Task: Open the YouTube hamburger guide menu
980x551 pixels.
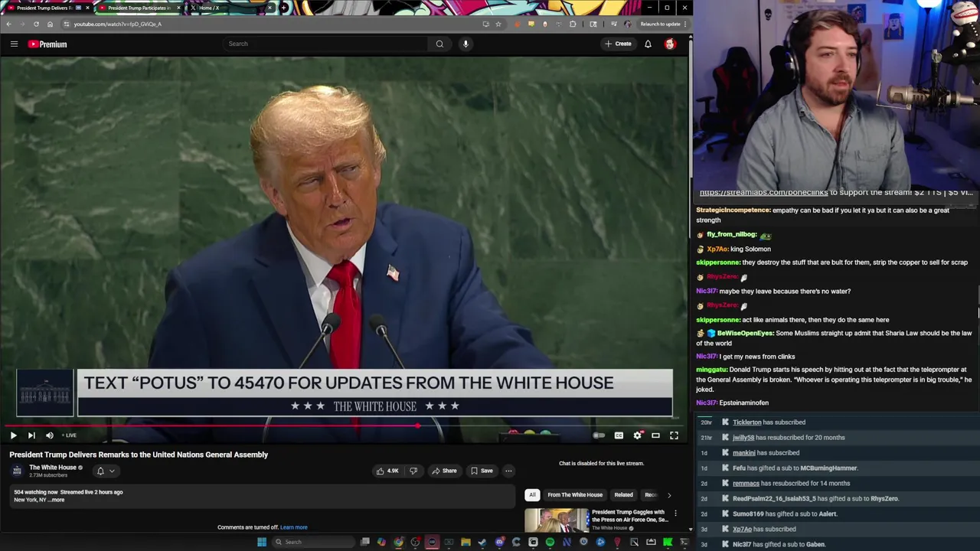Action: tap(14, 44)
